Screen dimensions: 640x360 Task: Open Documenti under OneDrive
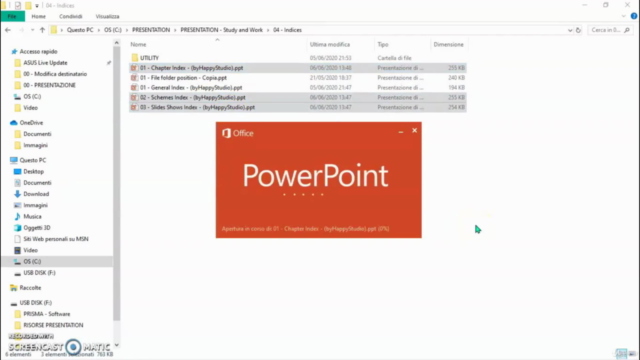tap(37, 134)
